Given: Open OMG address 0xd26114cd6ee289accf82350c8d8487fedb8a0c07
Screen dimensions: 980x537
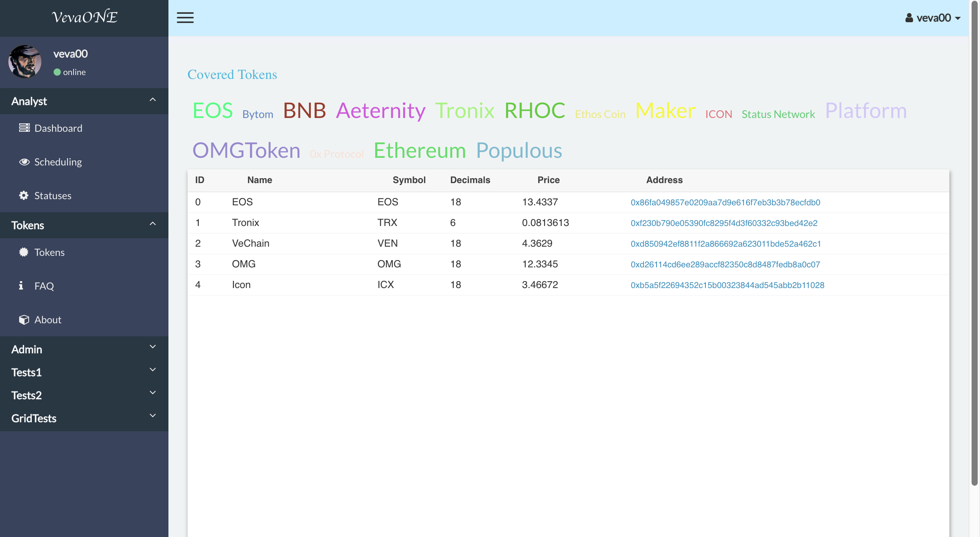Looking at the screenshot, I should [725, 264].
